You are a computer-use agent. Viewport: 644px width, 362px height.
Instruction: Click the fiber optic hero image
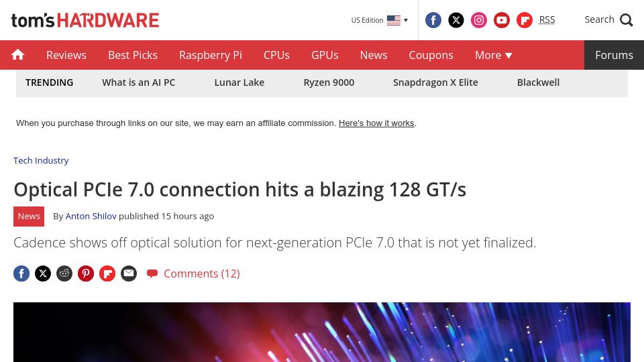(321, 332)
